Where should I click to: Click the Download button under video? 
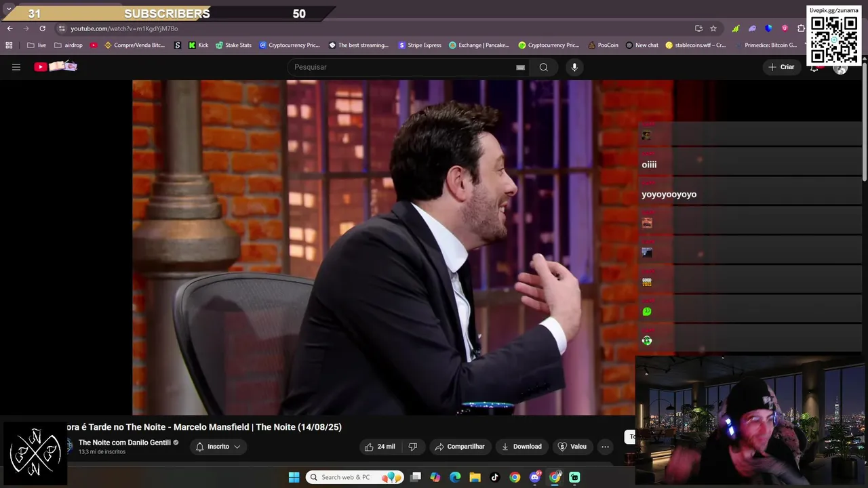[x=521, y=447]
